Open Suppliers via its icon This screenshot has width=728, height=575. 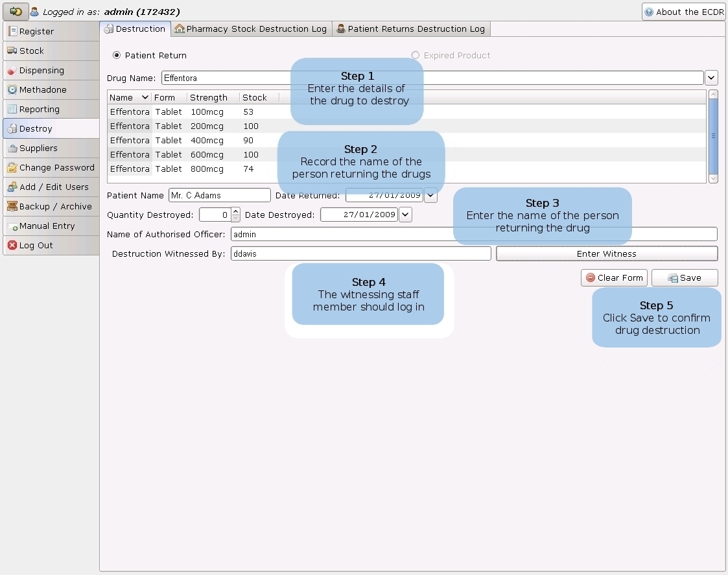click(12, 148)
